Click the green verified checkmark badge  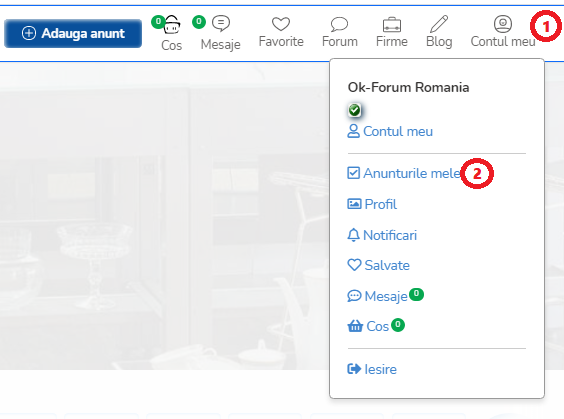[355, 110]
